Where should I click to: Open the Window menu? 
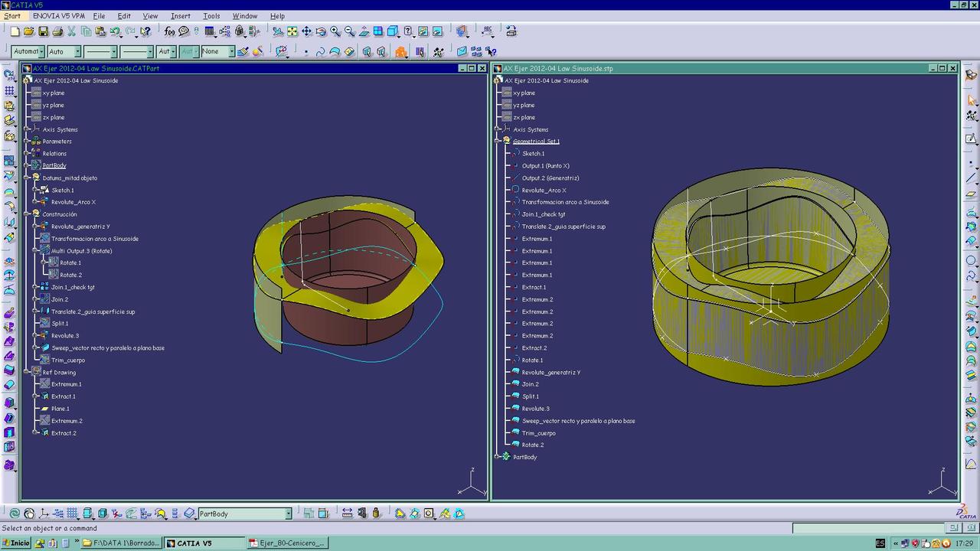click(245, 16)
